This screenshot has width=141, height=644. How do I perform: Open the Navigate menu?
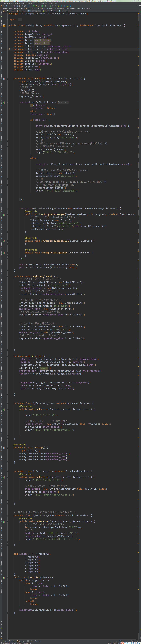(13, 3)
